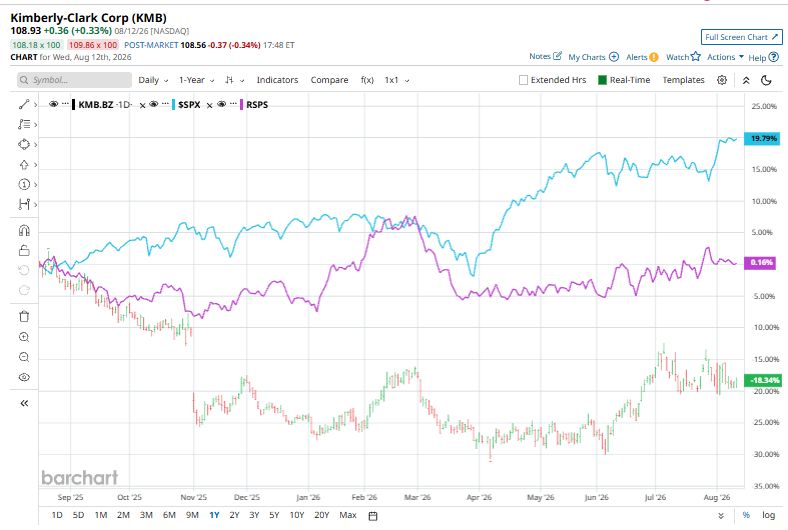Collapse the drawing toolbar with double chevron
The height and width of the screenshot is (530, 788).
coord(24,403)
